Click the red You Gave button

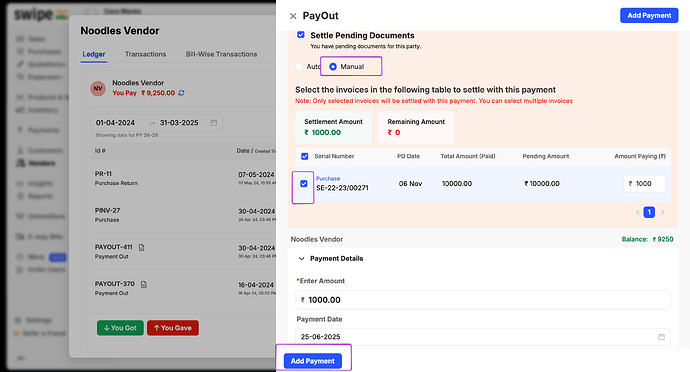pyautogui.click(x=172, y=328)
